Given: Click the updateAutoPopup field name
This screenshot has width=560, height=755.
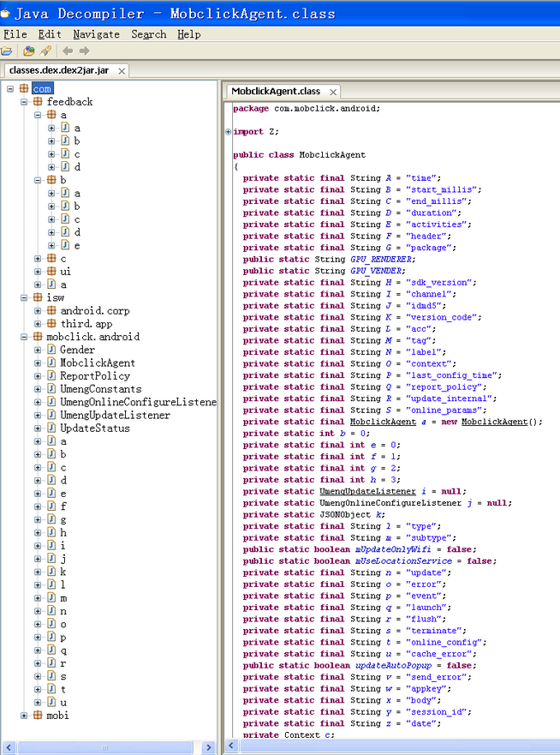Looking at the screenshot, I should [x=393, y=665].
